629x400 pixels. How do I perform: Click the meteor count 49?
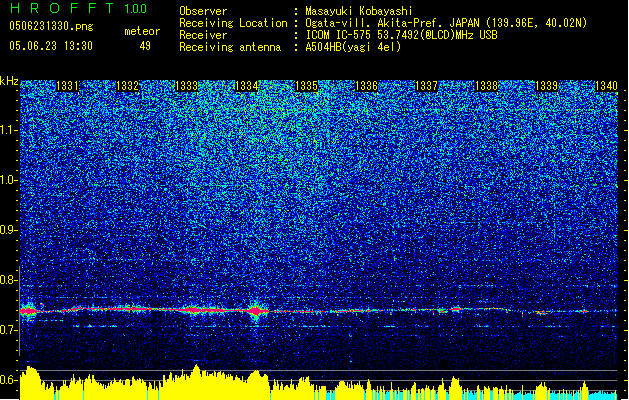click(x=145, y=46)
